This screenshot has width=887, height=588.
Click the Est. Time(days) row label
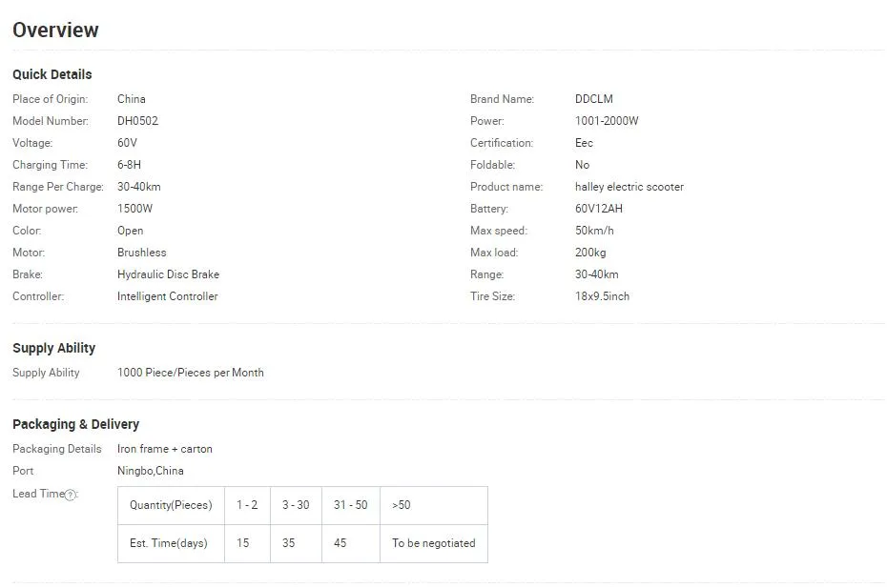pos(168,543)
